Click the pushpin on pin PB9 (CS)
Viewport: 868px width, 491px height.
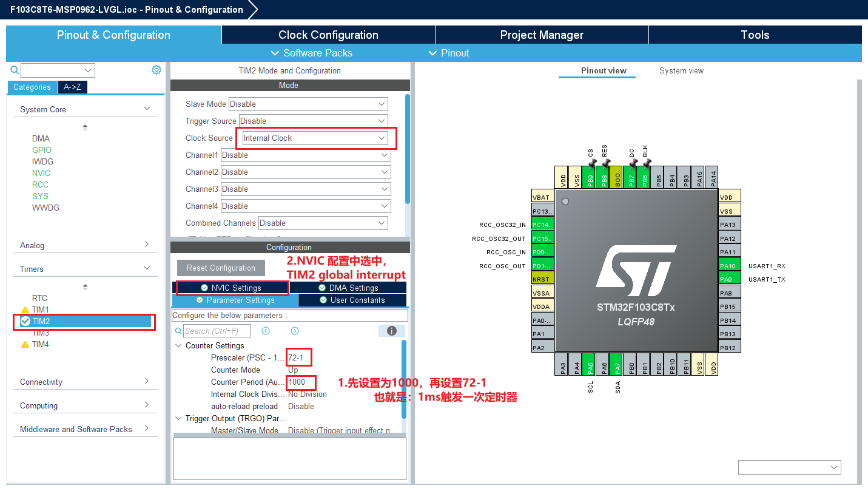click(591, 162)
